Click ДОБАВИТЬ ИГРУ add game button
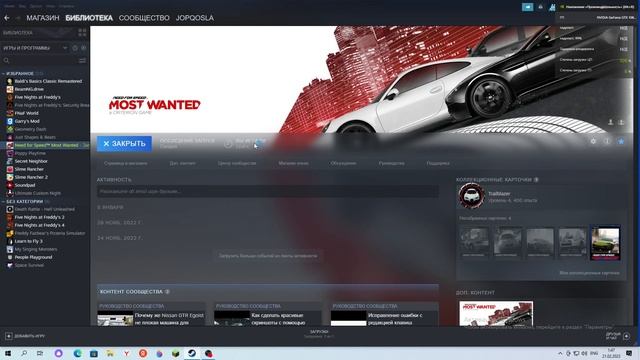The height and width of the screenshot is (360, 640). [25, 336]
